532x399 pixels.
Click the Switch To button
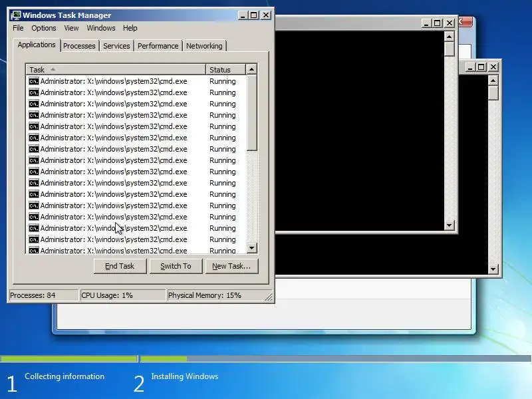click(176, 266)
